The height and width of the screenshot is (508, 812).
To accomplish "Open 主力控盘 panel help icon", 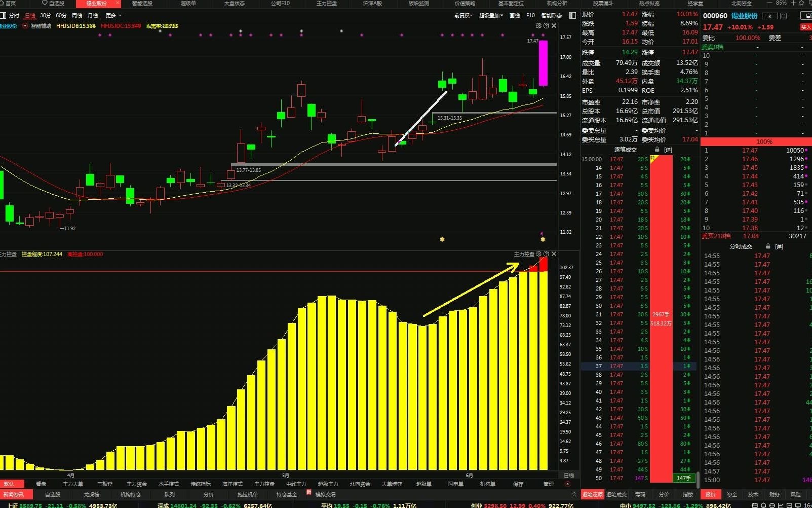I will [546, 254].
